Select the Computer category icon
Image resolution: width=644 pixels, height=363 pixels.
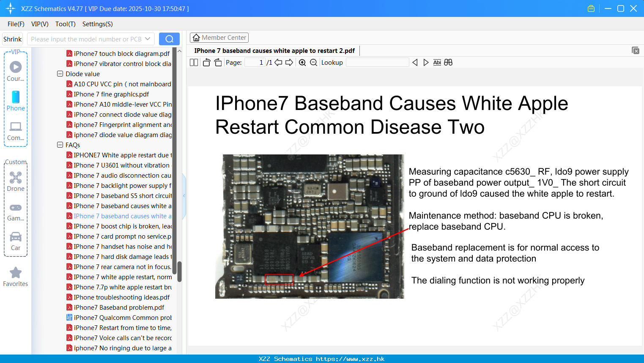(x=16, y=131)
